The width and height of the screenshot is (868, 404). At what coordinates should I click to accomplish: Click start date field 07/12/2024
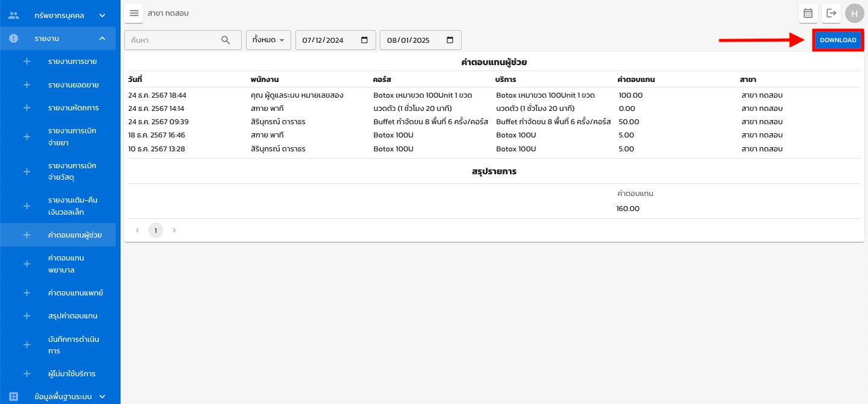point(336,40)
